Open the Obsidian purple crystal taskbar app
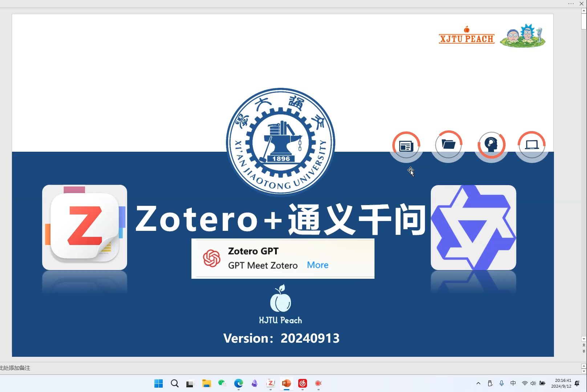This screenshot has width=587, height=392. tap(255, 383)
